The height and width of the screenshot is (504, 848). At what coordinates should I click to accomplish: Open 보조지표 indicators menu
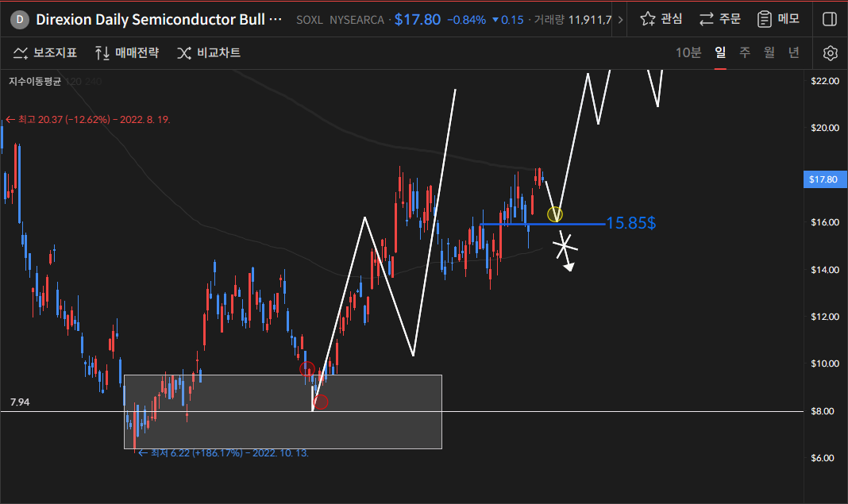coord(45,52)
